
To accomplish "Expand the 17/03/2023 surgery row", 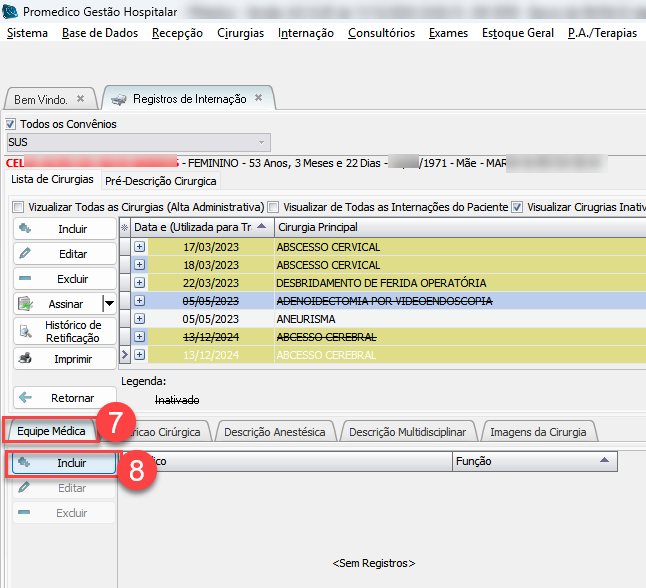I will (139, 247).
